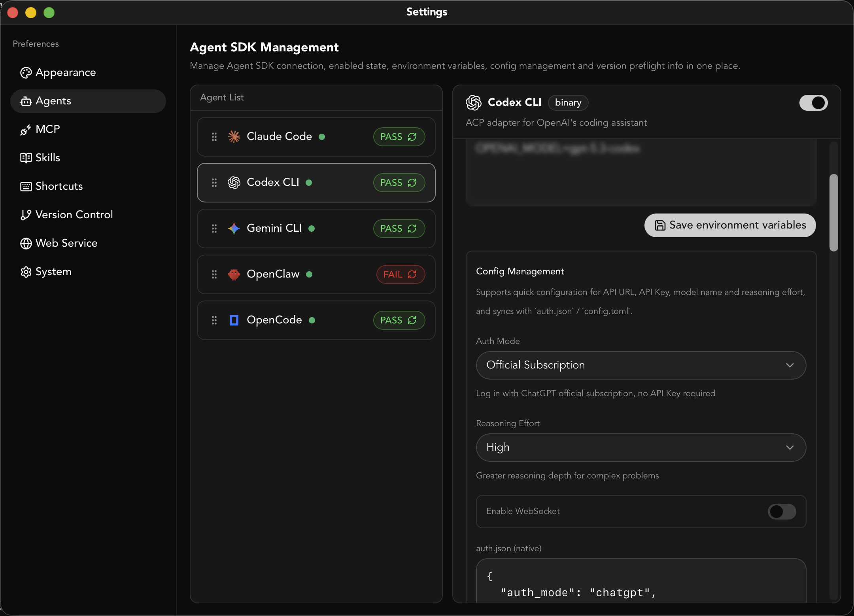The width and height of the screenshot is (854, 616).
Task: Click drag handle of OpenCode row
Action: [x=214, y=320]
